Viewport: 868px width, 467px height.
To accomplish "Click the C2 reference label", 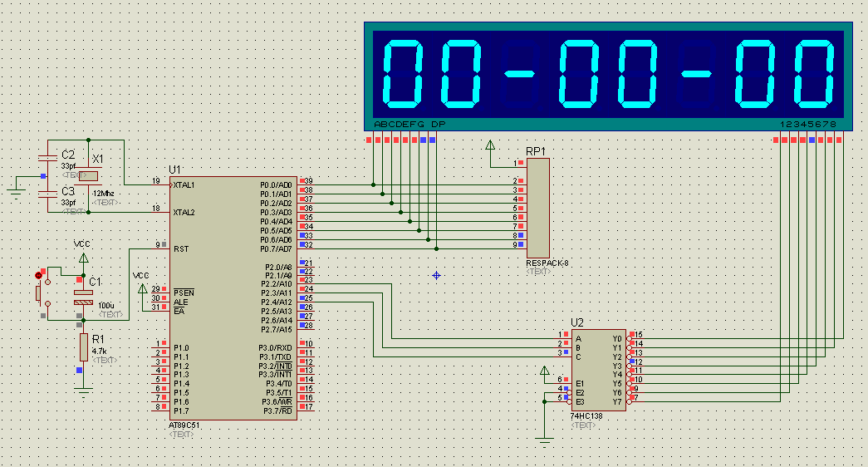I will 68,155.
